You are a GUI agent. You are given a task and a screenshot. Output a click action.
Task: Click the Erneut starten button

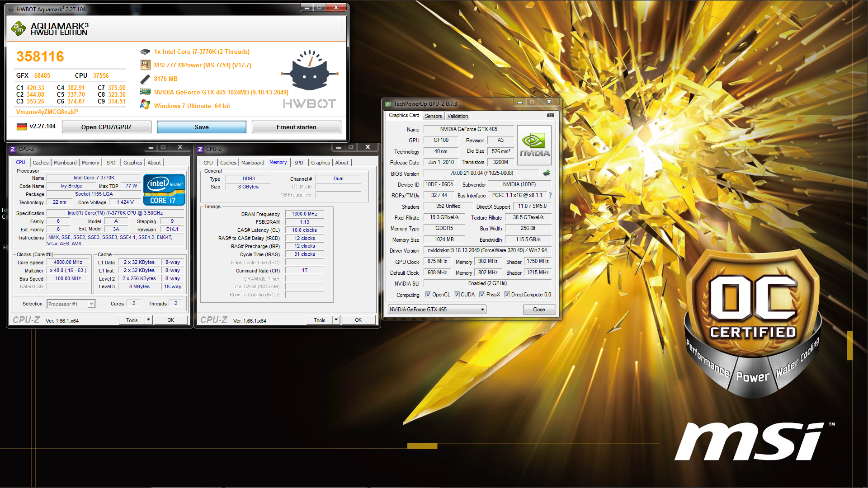click(297, 127)
